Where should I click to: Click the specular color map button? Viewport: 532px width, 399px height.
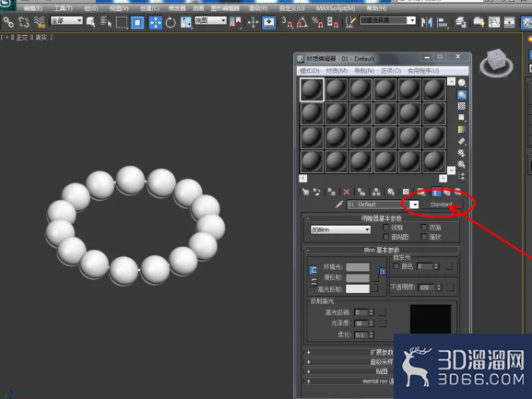tap(375, 288)
